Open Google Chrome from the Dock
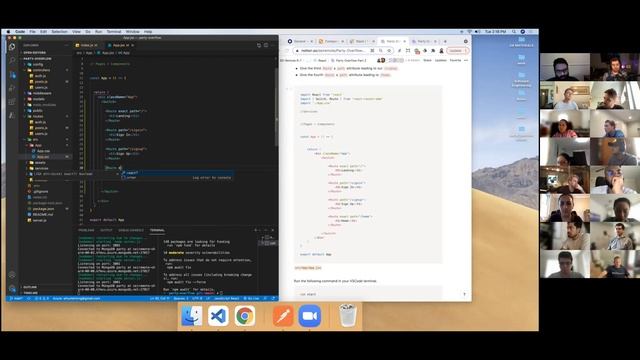 (x=245, y=316)
